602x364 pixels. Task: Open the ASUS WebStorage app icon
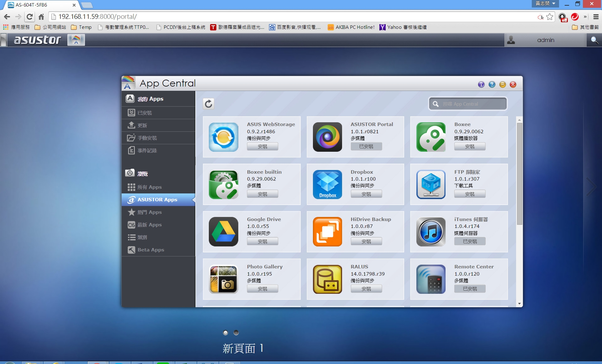tap(224, 137)
